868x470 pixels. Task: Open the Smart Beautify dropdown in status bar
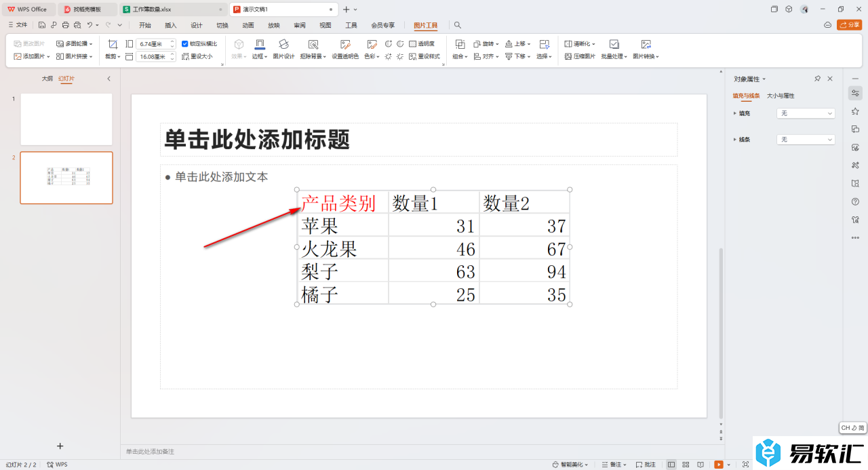pos(570,465)
